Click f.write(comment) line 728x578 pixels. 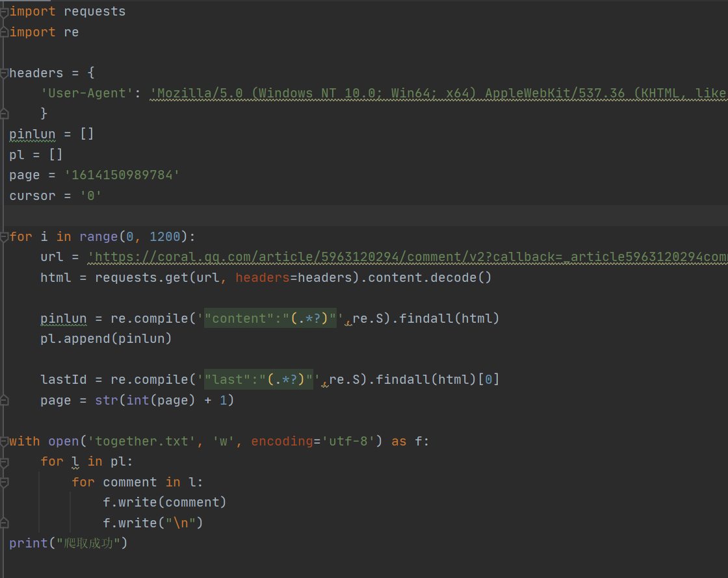(x=164, y=503)
